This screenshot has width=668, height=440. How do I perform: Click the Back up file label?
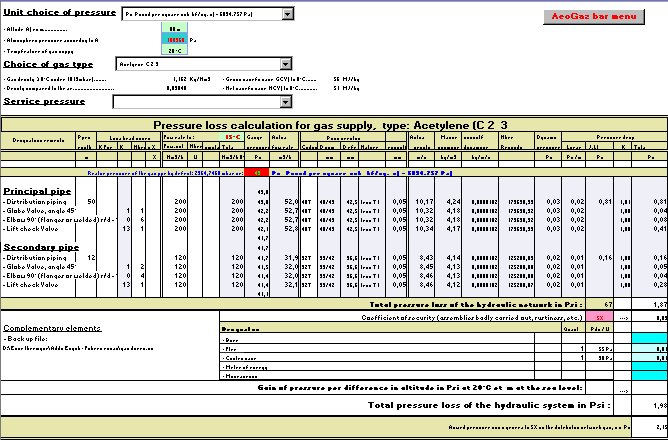(x=26, y=339)
